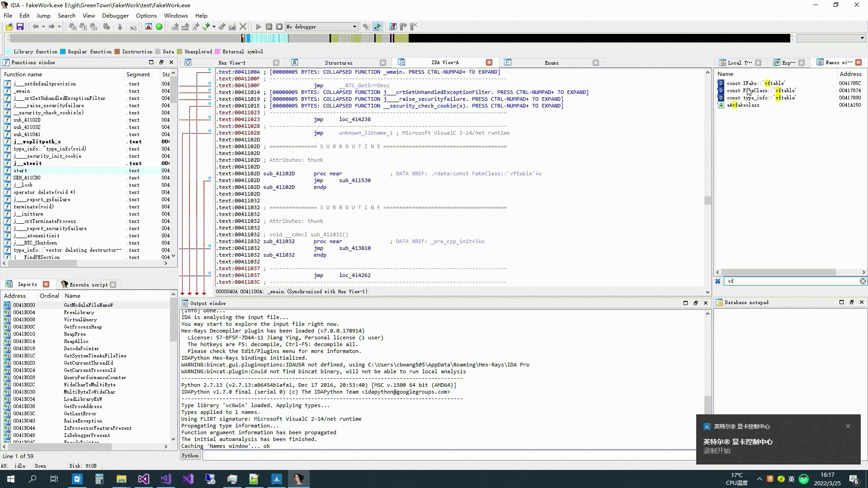
Task: Click the Python console button
Action: coord(190,455)
